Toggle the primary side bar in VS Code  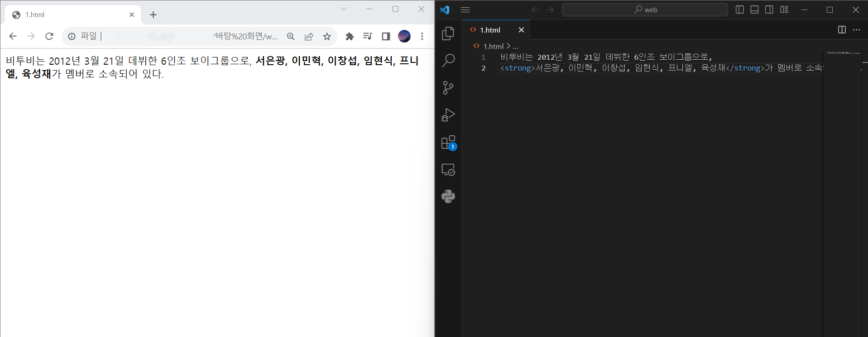pyautogui.click(x=740, y=9)
